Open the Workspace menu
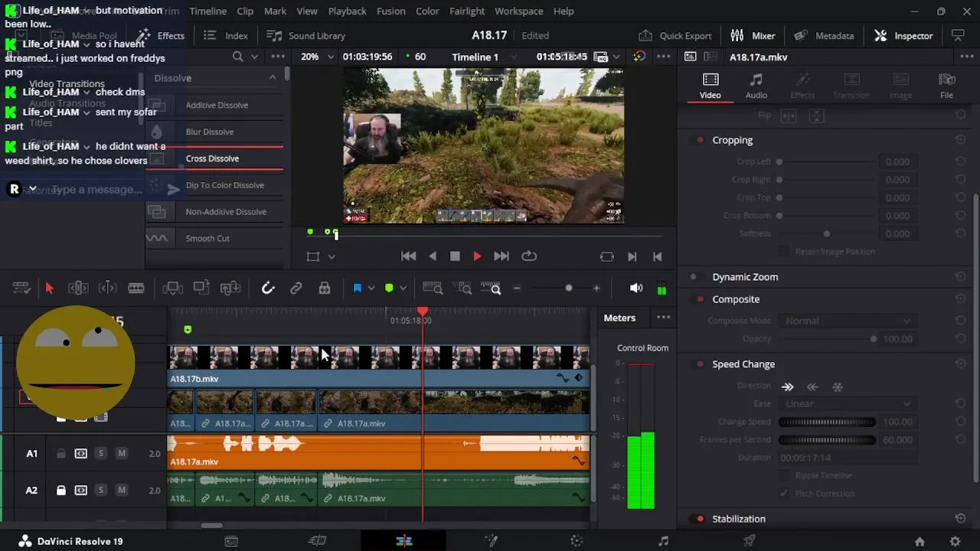The height and width of the screenshot is (551, 980). (518, 11)
